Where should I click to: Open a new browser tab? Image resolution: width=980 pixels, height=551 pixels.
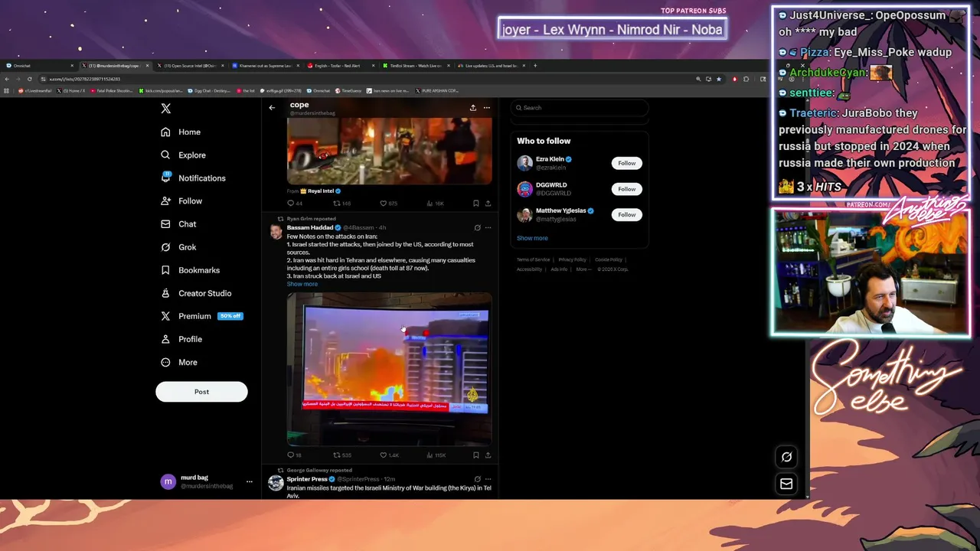[535, 66]
